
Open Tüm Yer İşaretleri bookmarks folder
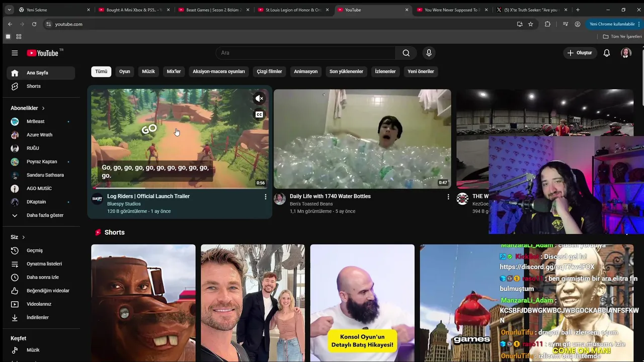click(622, 37)
